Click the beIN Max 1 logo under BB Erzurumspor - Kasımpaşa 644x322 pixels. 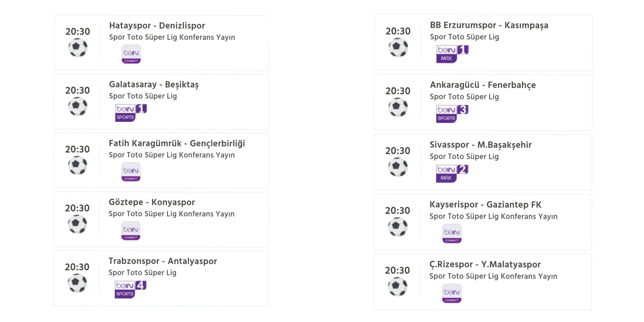(x=450, y=53)
